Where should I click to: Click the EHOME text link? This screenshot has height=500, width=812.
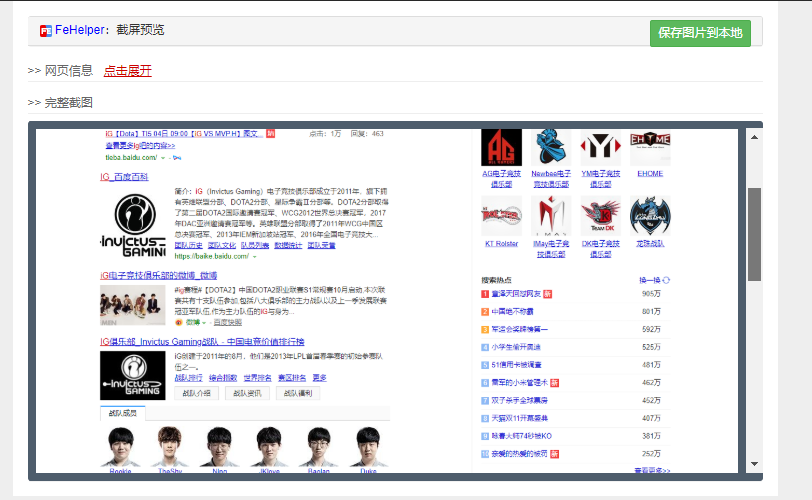[x=650, y=174]
